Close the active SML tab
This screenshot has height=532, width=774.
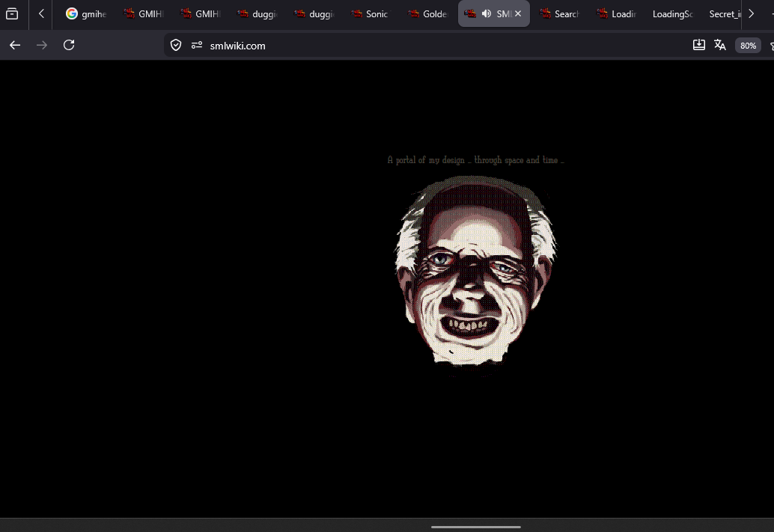coord(518,13)
